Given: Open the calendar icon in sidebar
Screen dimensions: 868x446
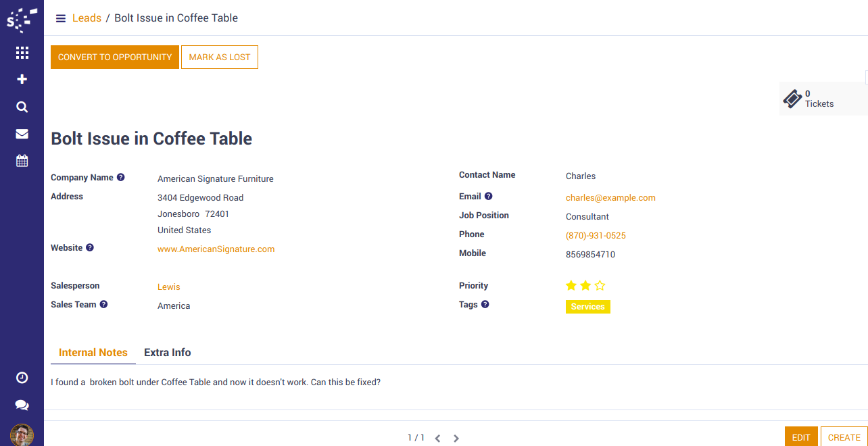Looking at the screenshot, I should [22, 161].
